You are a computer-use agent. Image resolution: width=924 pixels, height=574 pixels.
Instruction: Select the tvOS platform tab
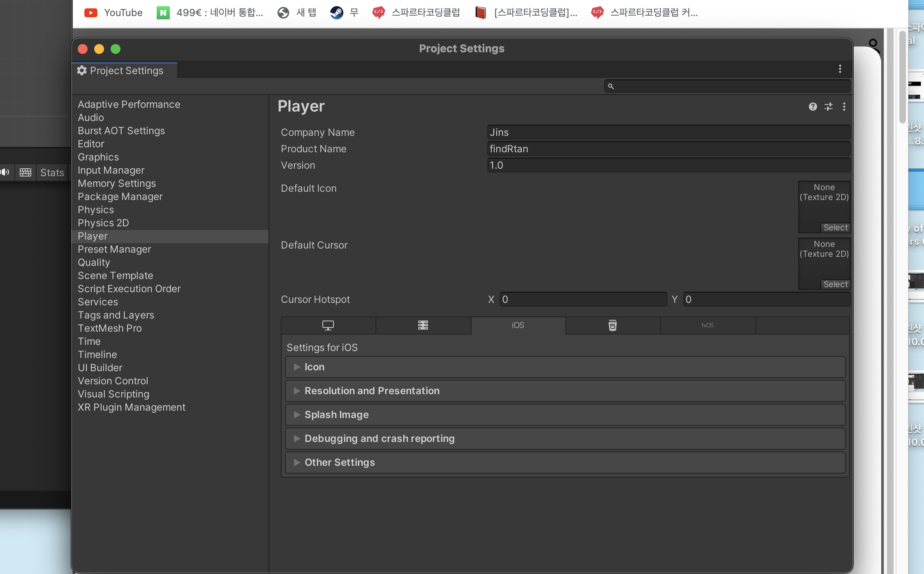708,325
